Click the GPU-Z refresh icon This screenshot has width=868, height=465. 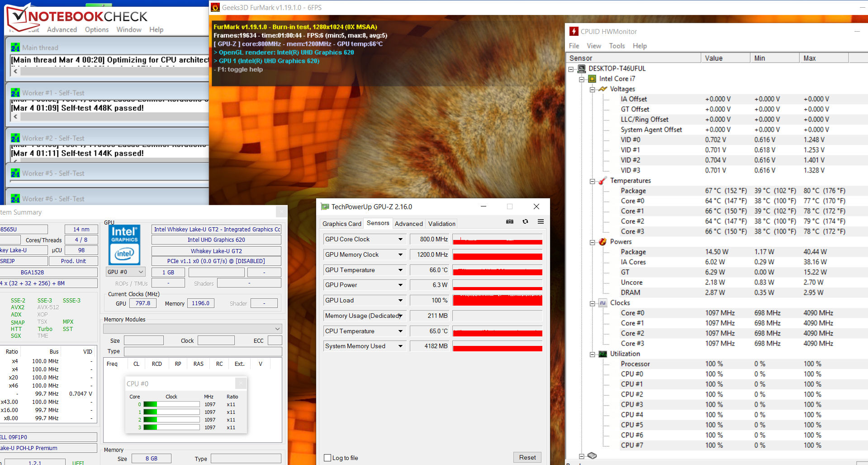click(x=525, y=221)
